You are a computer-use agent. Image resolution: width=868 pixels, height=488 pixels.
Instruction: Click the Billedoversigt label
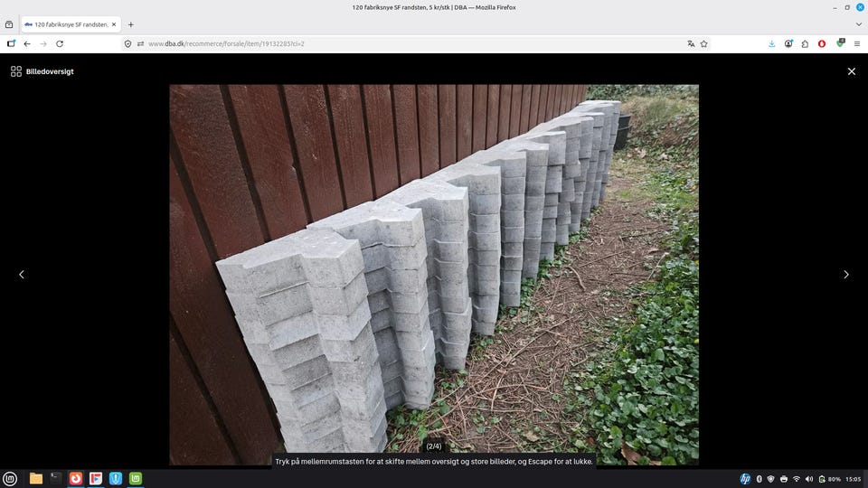[50, 71]
